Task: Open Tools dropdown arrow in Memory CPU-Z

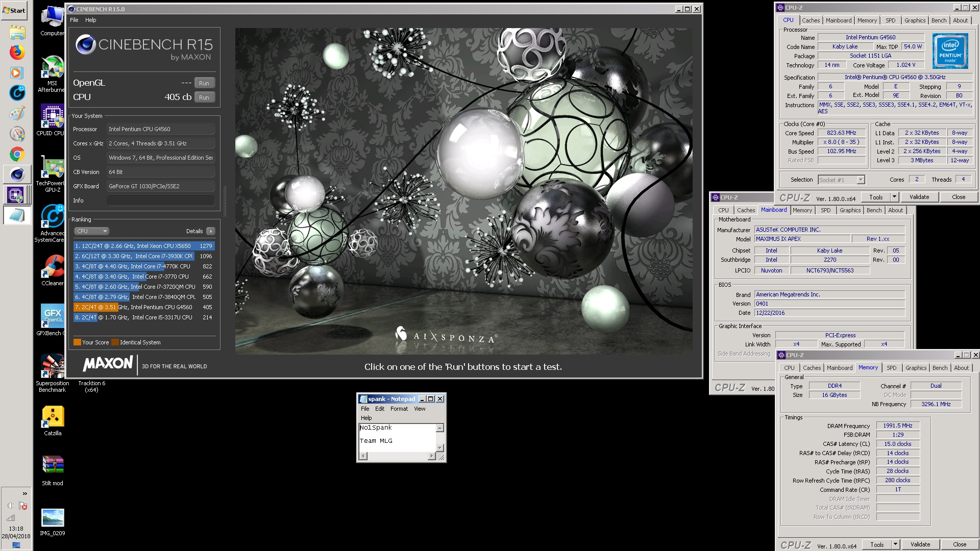Action: point(895,544)
